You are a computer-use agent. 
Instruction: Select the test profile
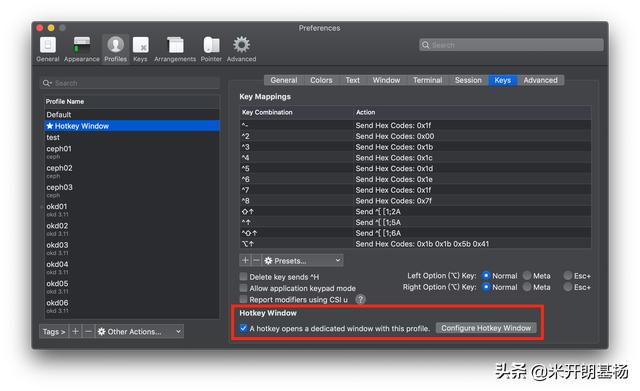(131, 138)
